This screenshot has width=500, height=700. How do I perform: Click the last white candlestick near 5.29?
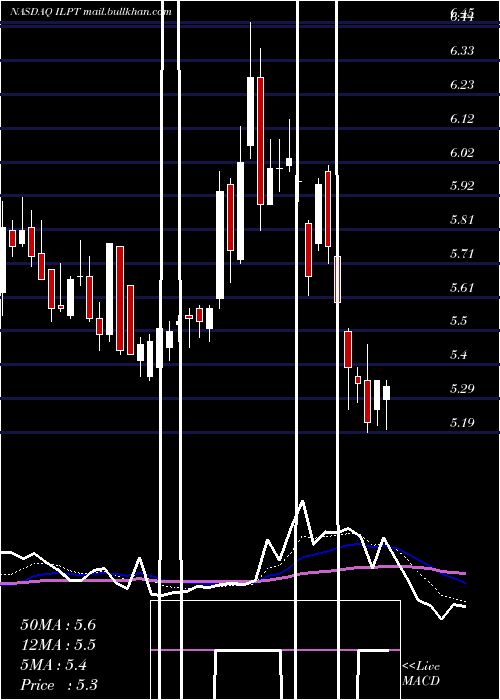(386, 393)
